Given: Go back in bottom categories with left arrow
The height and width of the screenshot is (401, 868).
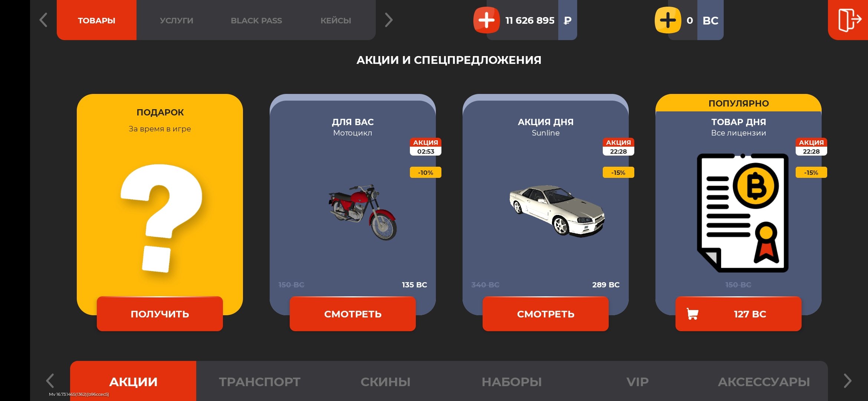Looking at the screenshot, I should 50,381.
